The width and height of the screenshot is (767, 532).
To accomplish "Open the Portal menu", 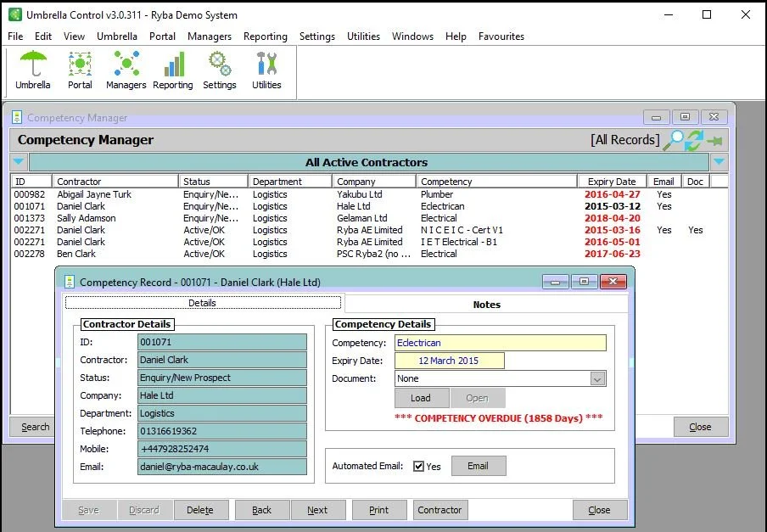I will [162, 36].
